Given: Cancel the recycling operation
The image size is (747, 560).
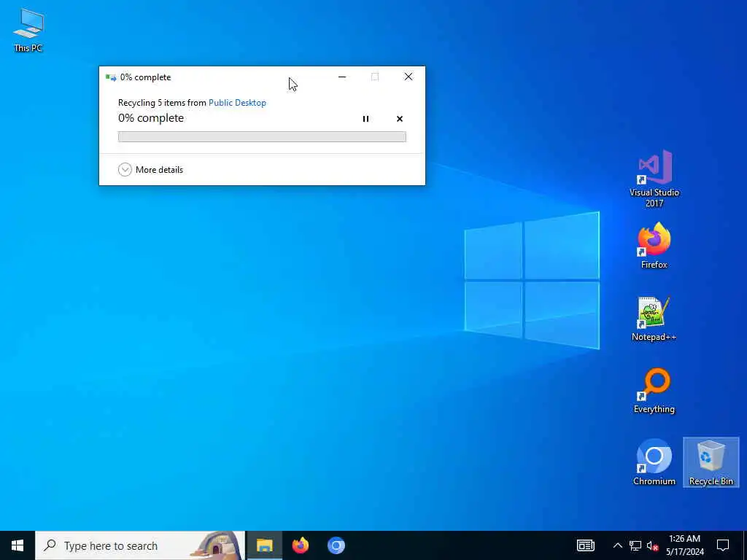Looking at the screenshot, I should (x=399, y=119).
